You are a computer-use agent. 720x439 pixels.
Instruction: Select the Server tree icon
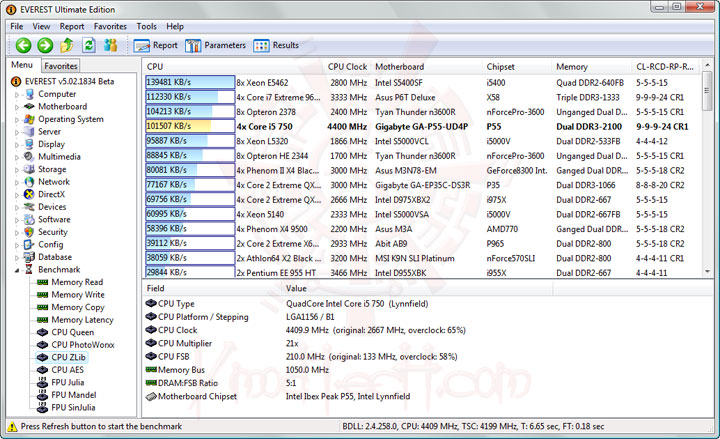(29, 132)
